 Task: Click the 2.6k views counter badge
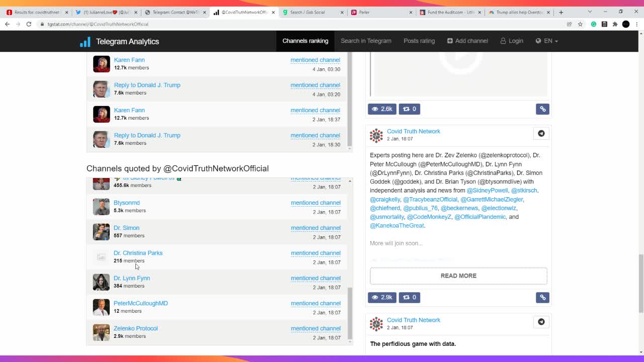pos(382,109)
